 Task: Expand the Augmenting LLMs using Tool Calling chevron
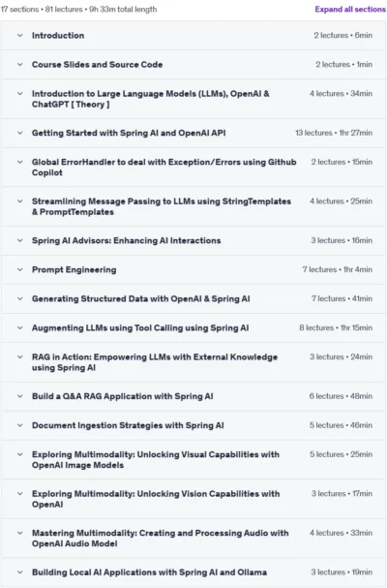coord(20,327)
